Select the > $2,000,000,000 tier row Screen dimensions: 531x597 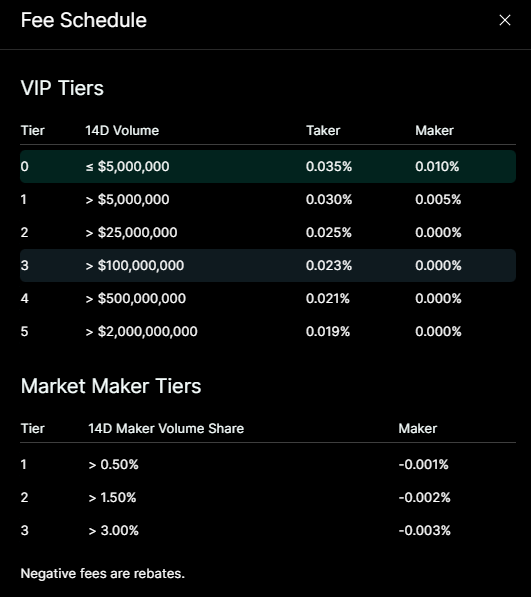268,331
